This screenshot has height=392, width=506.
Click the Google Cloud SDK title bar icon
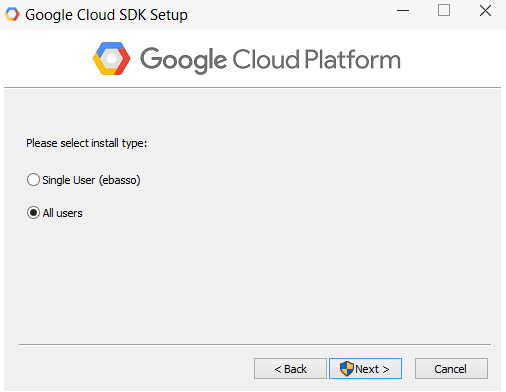pyautogui.click(x=12, y=15)
